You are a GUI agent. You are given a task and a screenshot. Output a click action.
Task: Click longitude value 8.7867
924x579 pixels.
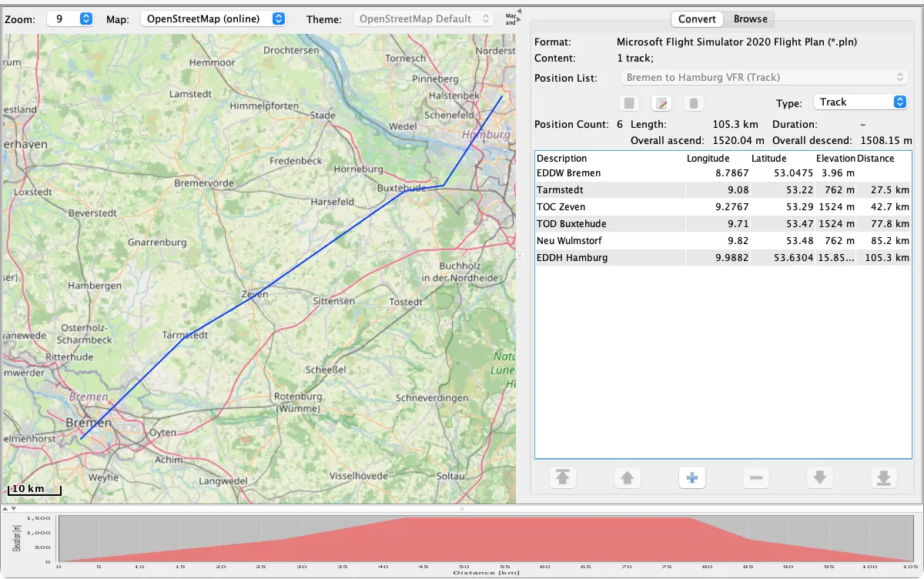coord(732,173)
